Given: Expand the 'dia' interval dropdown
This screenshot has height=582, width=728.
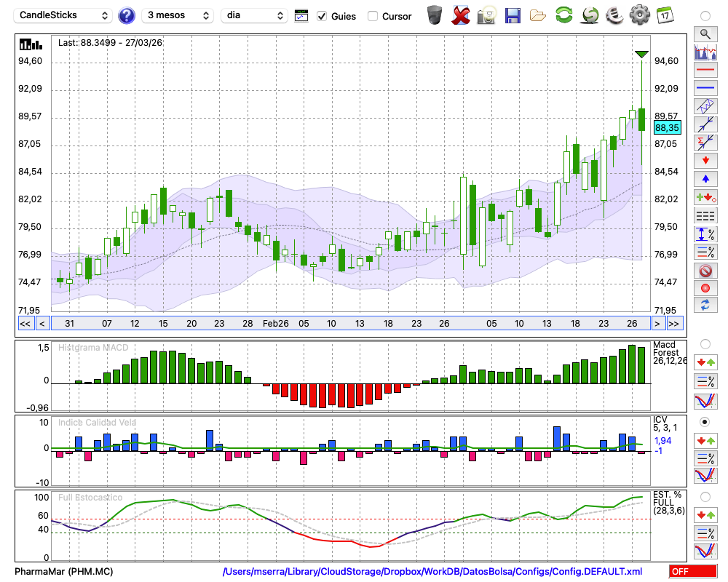Looking at the screenshot, I should point(254,15).
